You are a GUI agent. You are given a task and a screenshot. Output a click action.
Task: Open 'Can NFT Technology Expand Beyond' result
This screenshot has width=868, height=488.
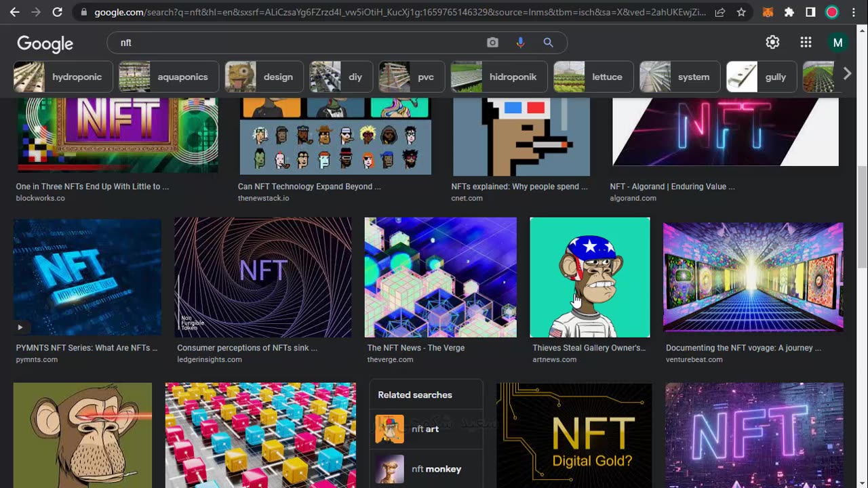[x=309, y=186]
